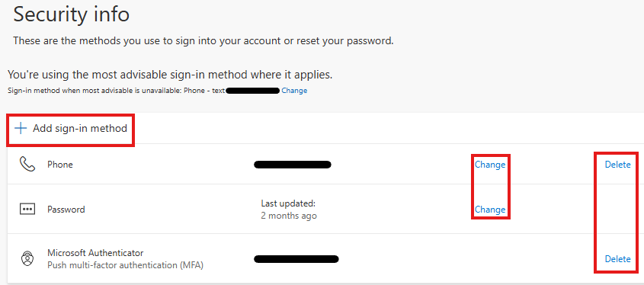644x285 pixels.
Task: Click the Last updated 2 months ago text
Action: pyautogui.click(x=289, y=210)
